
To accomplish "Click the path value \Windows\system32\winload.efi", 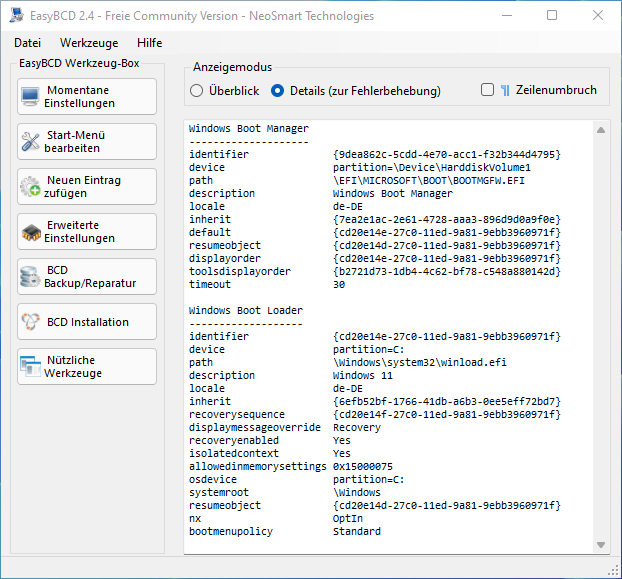I will click(x=420, y=362).
